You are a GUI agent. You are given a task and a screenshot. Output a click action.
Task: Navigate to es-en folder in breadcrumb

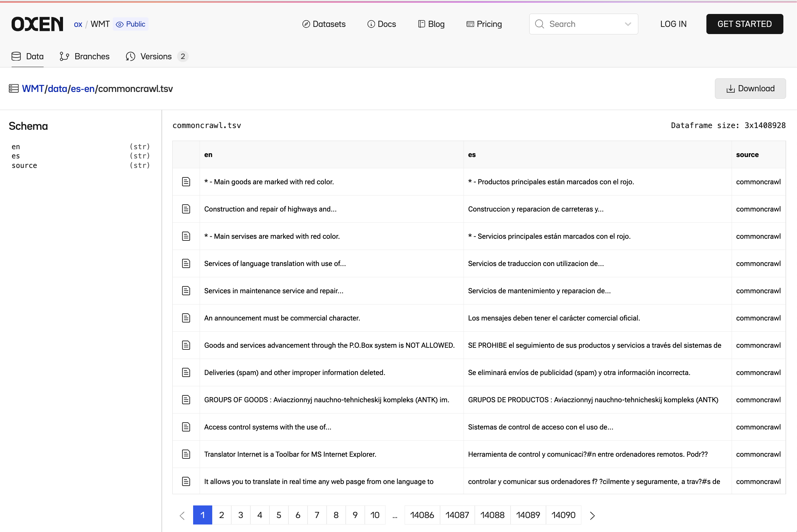pos(82,89)
